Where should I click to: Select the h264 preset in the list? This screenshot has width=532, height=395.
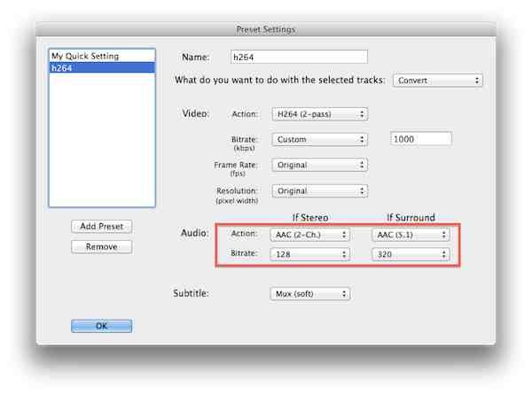coord(102,68)
